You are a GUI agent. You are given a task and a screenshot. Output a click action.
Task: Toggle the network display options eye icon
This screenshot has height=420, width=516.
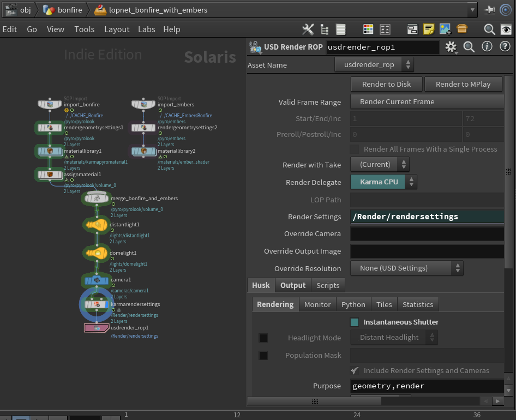[506, 29]
